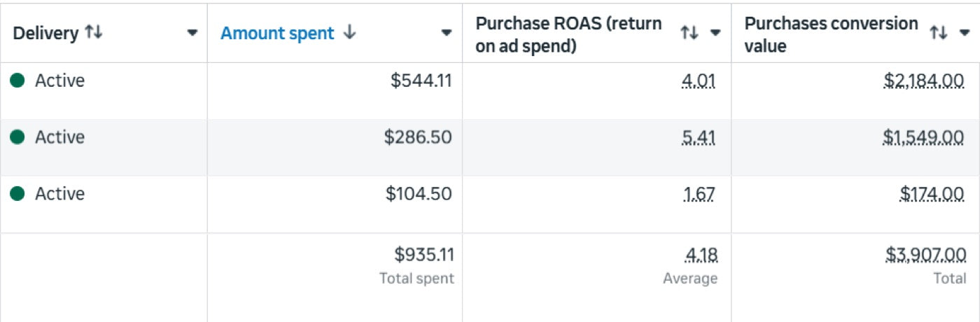Click the $174.00 conversion value

point(932,195)
